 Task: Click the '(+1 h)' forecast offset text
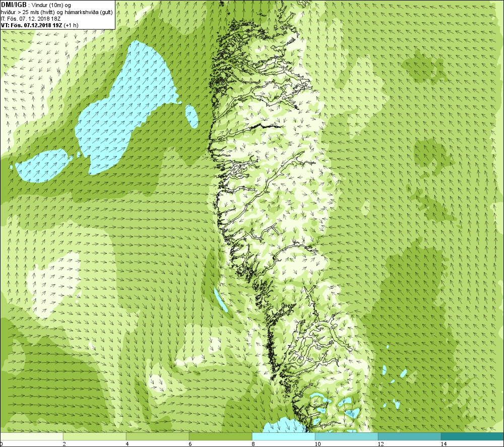pyautogui.click(x=71, y=25)
